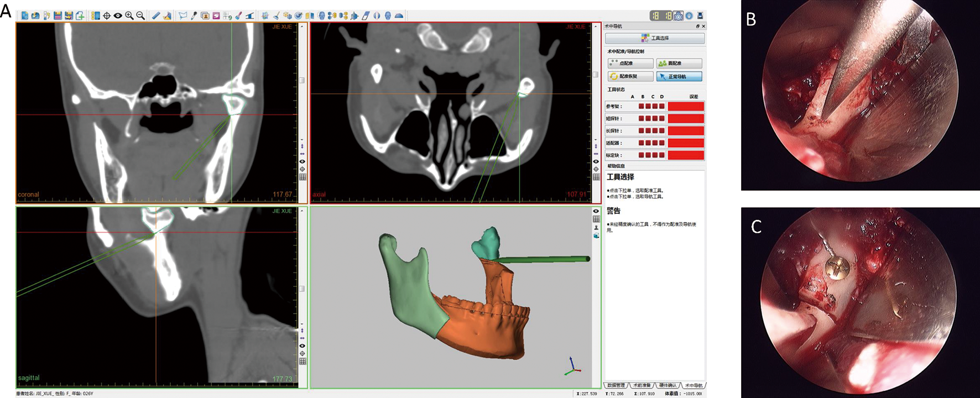The height and width of the screenshot is (398, 980).
Task: Click the axial view top scroll-up arrow
Action: pyautogui.click(x=596, y=27)
